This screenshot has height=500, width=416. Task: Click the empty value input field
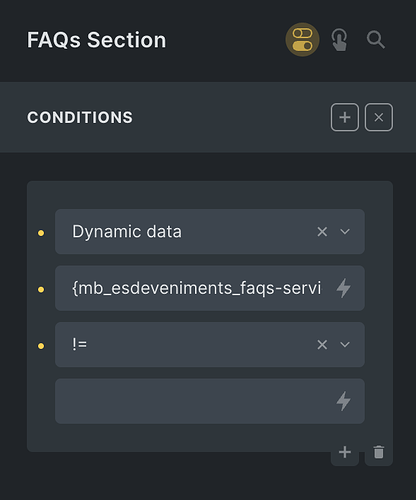[x=210, y=401]
